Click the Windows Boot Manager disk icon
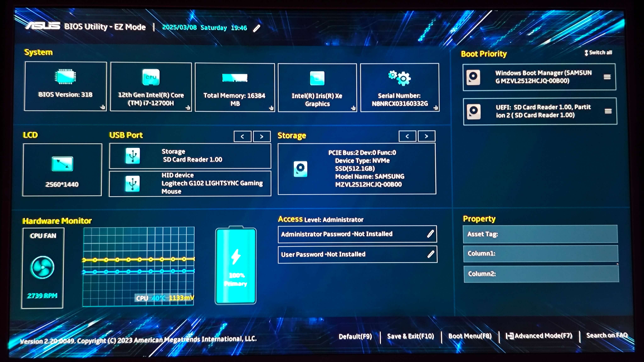Image resolution: width=644 pixels, height=362 pixels. [473, 77]
